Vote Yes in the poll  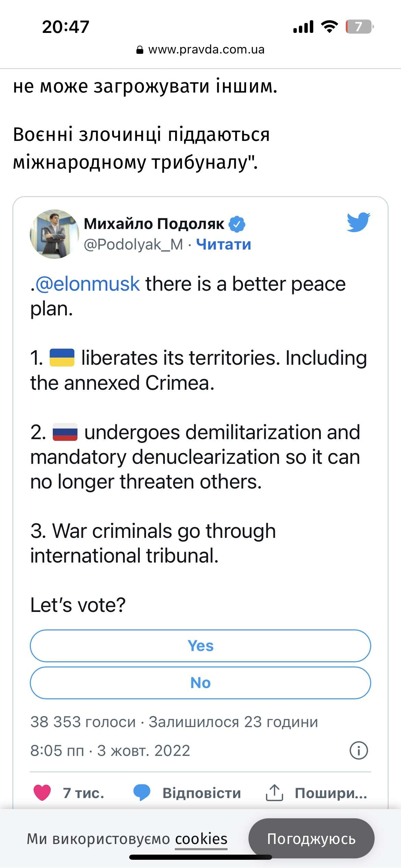click(x=200, y=646)
